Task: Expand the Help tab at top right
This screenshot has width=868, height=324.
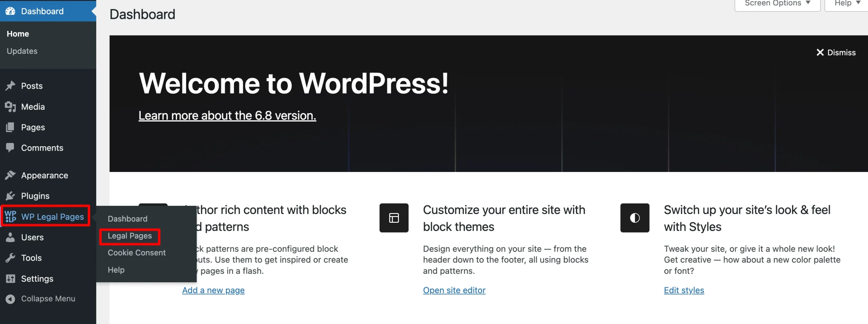Action: click(847, 4)
